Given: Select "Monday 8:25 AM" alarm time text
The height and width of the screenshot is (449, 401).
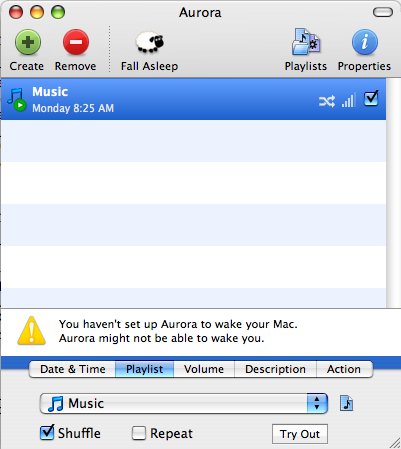Looking at the screenshot, I should 73,108.
